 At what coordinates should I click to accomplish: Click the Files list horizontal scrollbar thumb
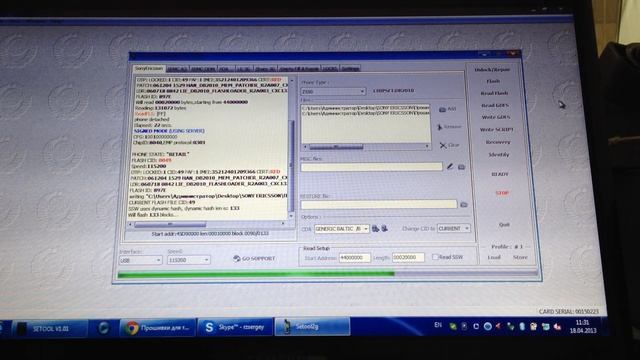pyautogui.click(x=336, y=147)
